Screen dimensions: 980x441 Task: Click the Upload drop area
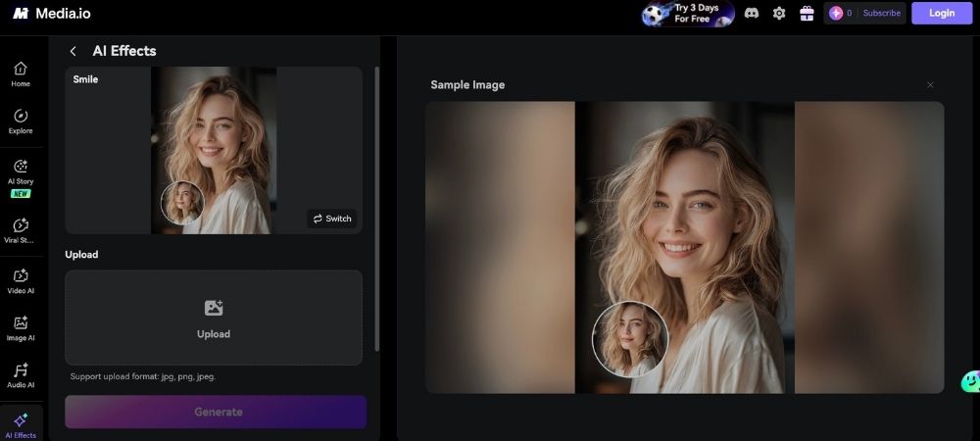(214, 318)
